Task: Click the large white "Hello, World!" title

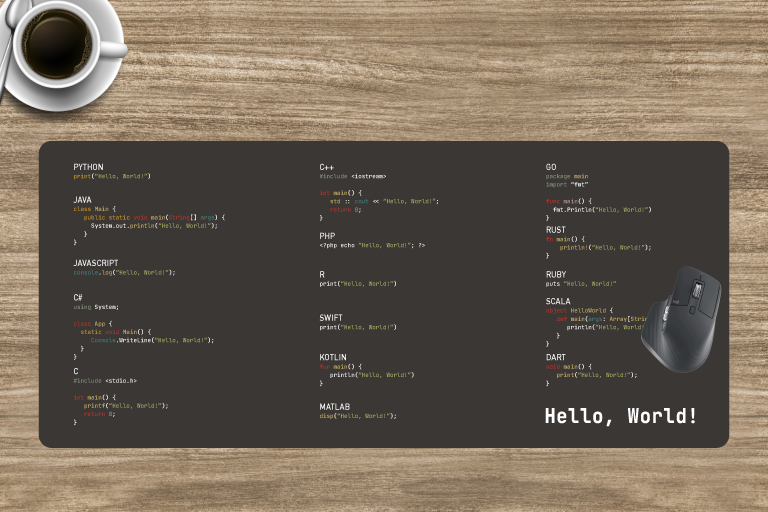Action: [x=621, y=416]
